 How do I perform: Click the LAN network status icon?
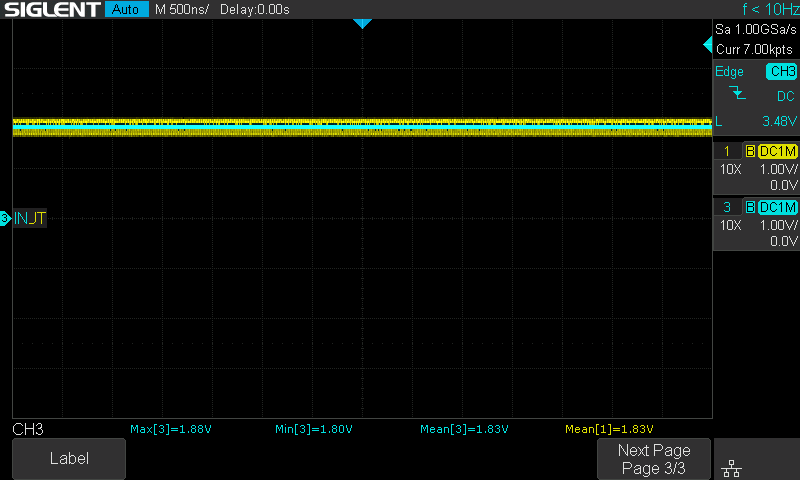click(x=732, y=467)
